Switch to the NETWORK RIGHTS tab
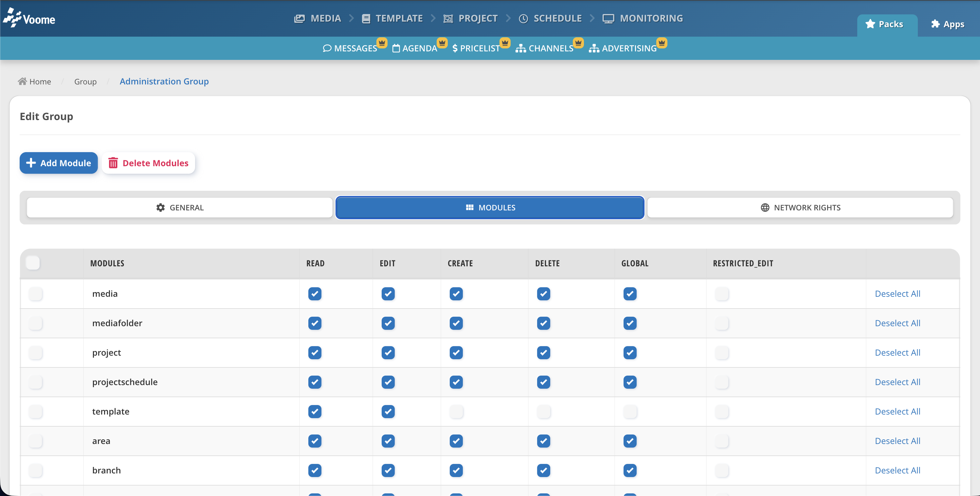 coord(800,207)
